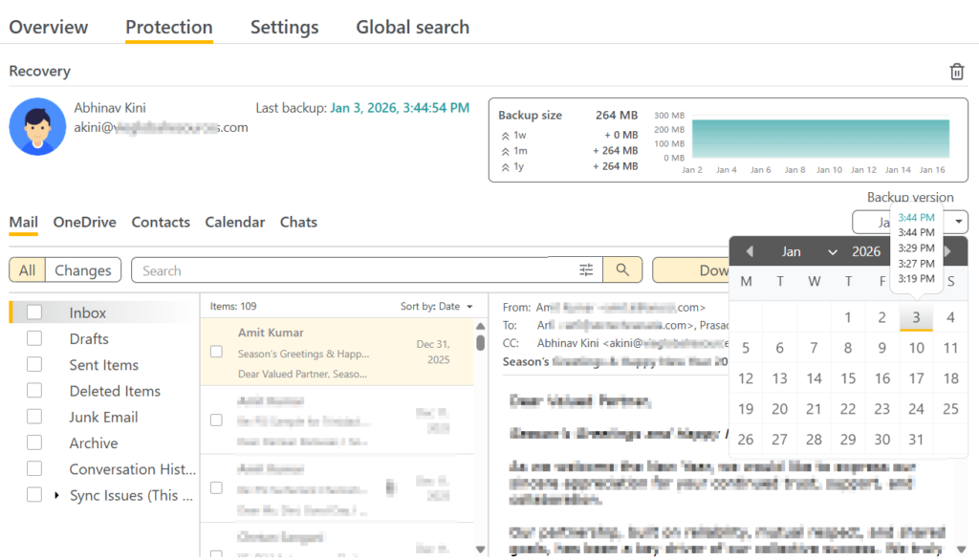Viewport: 979px width, 560px height.
Task: Select Amit Kumar email checkbox
Action: pos(216,352)
